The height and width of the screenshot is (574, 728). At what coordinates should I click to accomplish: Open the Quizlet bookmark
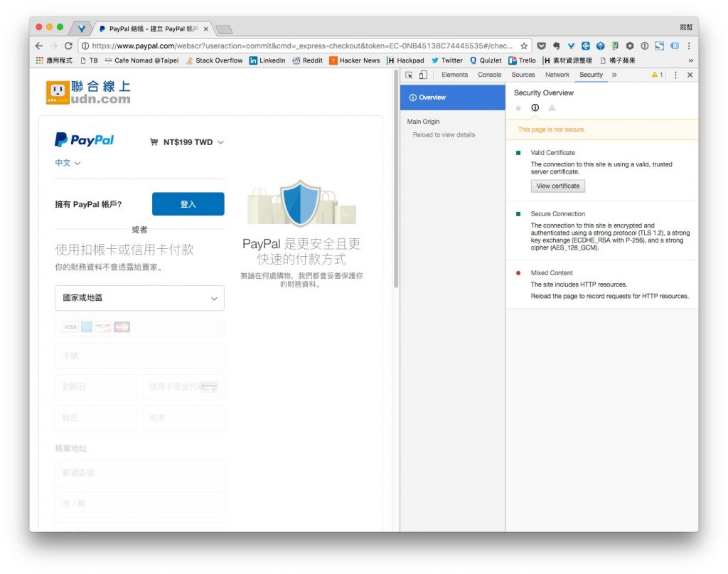coord(486,60)
